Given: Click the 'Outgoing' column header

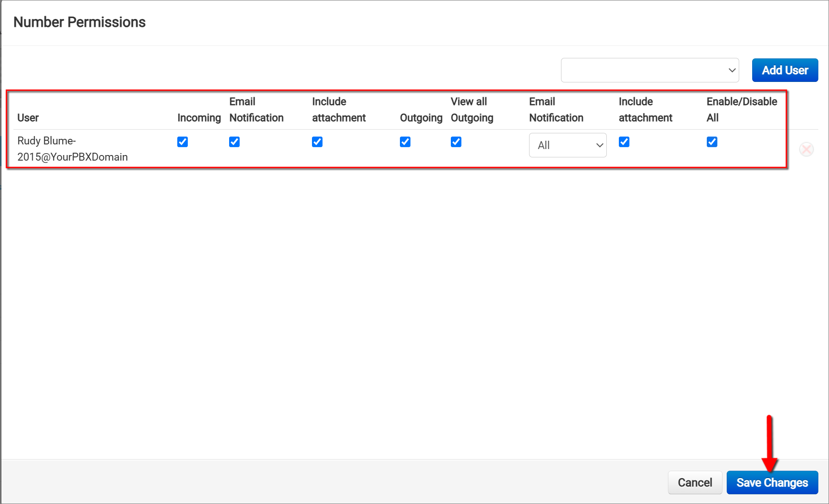Looking at the screenshot, I should [421, 118].
